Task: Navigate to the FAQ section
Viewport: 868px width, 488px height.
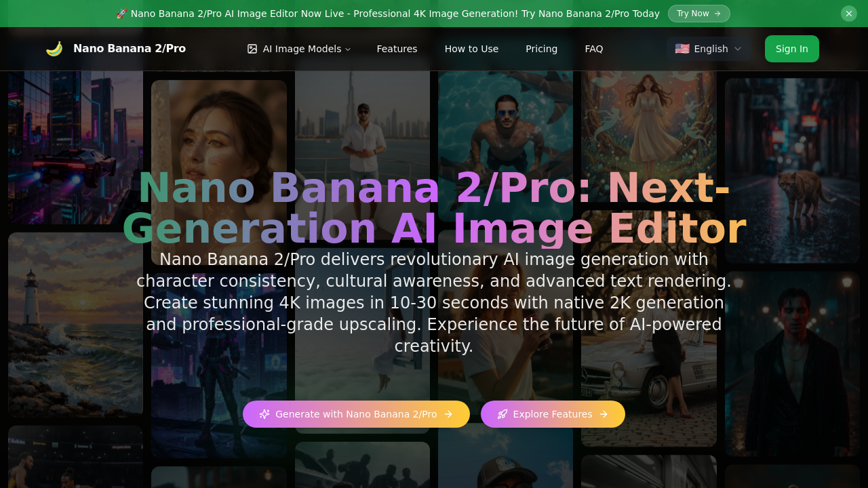Action: 593,48
